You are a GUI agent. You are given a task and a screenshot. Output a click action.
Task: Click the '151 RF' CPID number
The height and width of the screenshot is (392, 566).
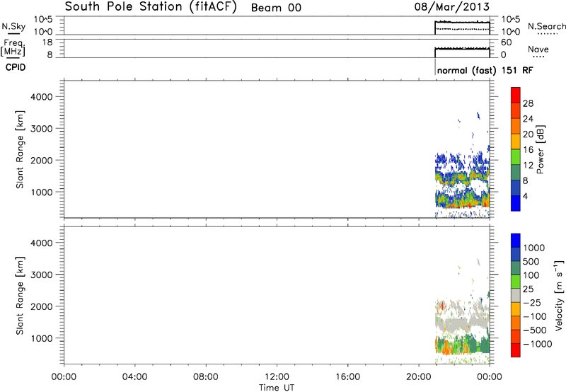click(x=517, y=70)
